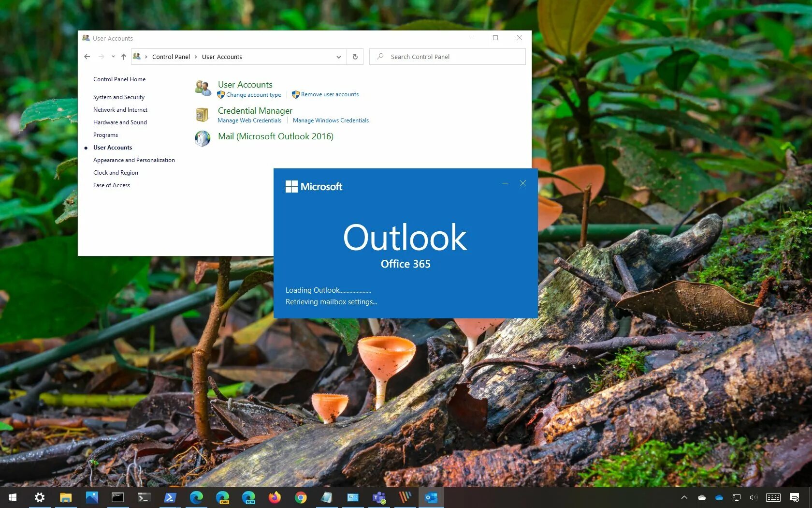Go up one level in Control Panel
Image resolution: width=812 pixels, height=508 pixels.
(124, 57)
